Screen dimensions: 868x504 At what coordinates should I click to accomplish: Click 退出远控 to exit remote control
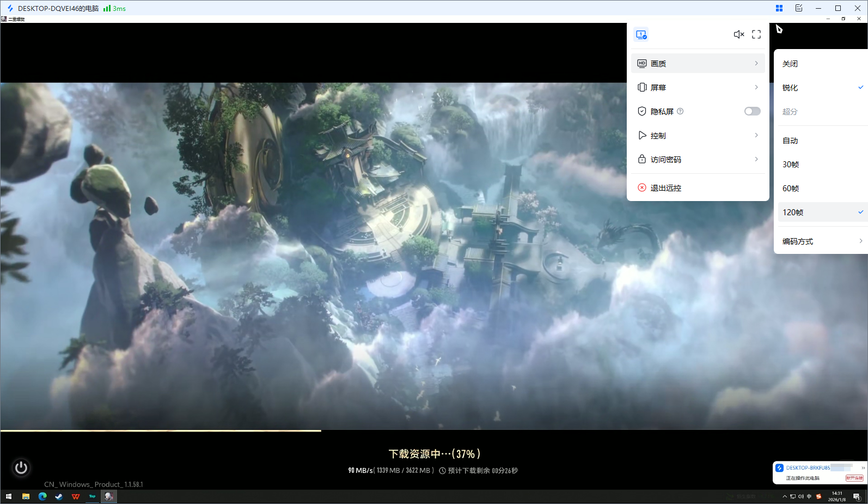pos(665,188)
